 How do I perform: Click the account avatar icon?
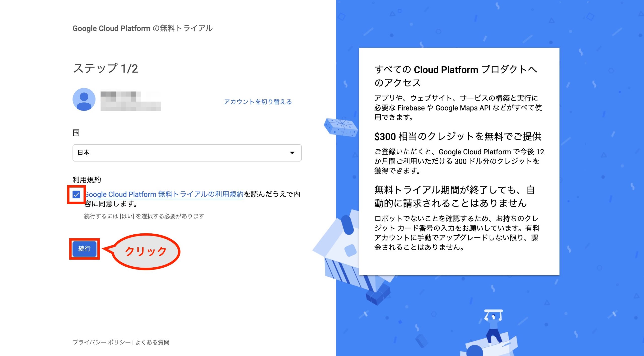(x=84, y=99)
